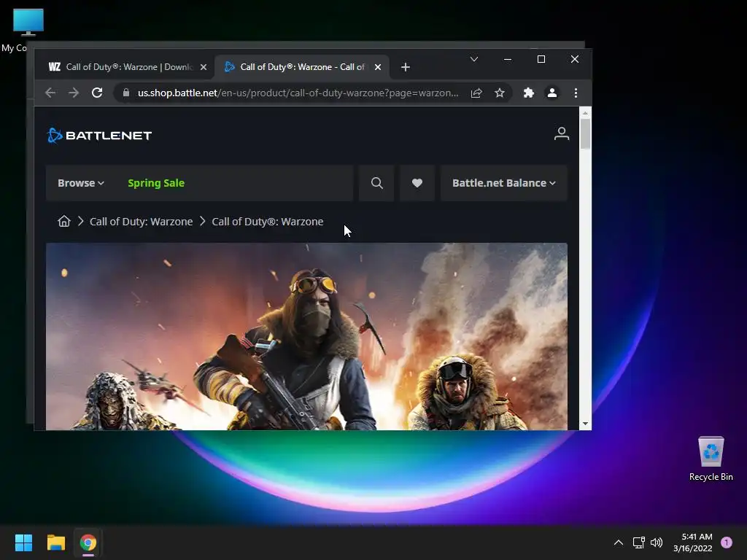The height and width of the screenshot is (560, 747).
Task: Open Call of Duty: Warzone breadcrumb link
Action: [141, 222]
